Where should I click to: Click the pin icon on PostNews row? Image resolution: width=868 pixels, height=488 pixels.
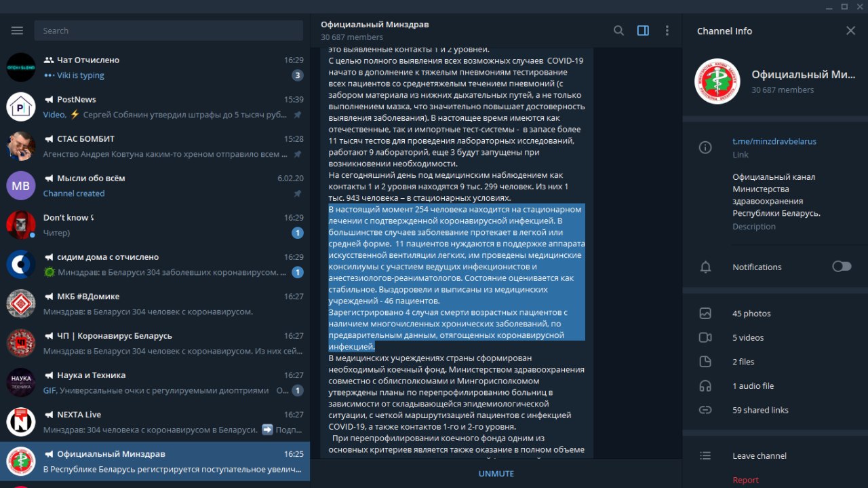click(297, 115)
